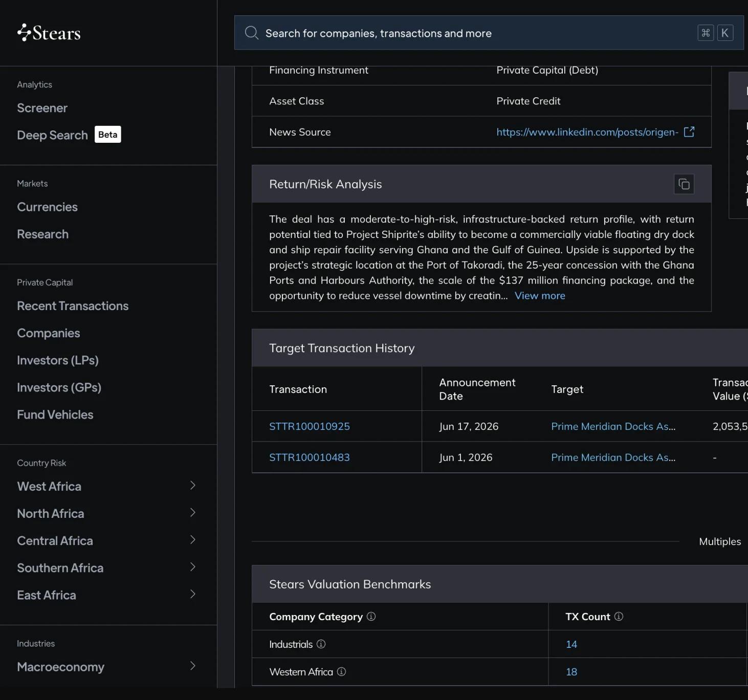The image size is (748, 700).
Task: Open the Research section
Action: tap(43, 234)
